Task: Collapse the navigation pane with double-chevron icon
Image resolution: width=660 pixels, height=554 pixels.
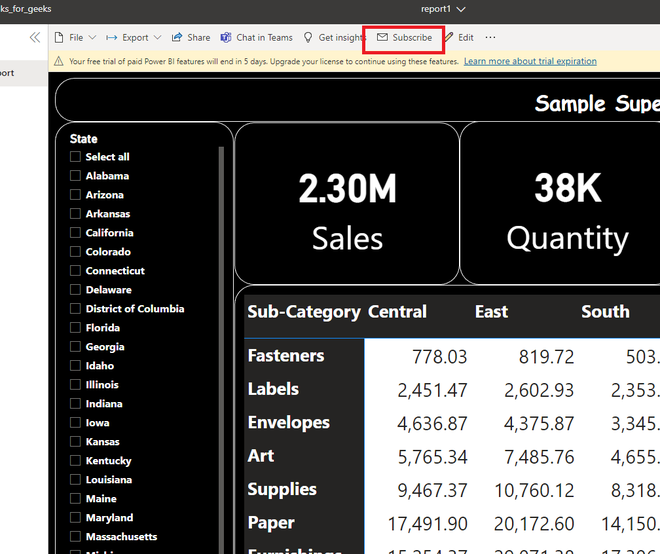Action: point(35,37)
